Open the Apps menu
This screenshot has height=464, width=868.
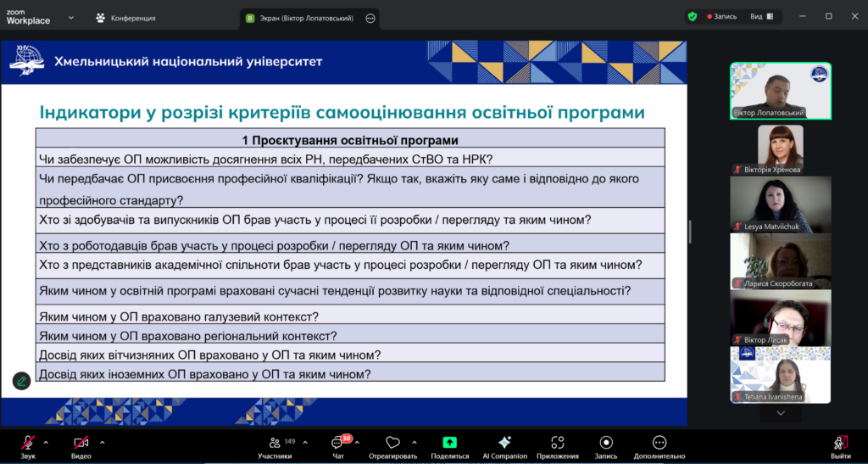click(557, 447)
